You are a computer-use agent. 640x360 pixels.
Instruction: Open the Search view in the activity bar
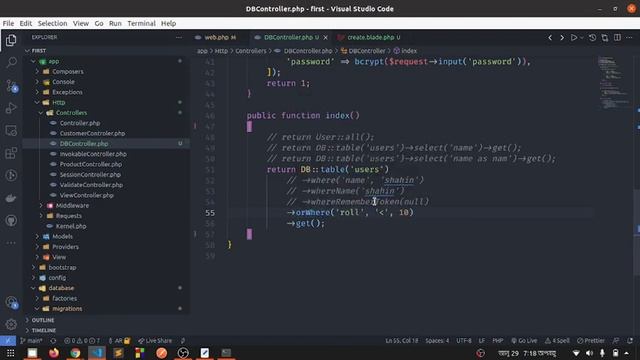11,62
